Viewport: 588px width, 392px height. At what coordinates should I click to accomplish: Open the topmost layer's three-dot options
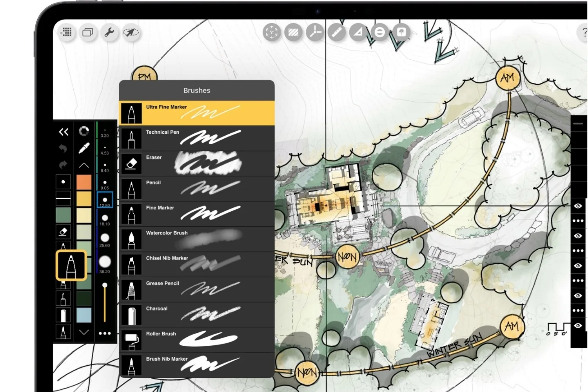click(x=578, y=221)
